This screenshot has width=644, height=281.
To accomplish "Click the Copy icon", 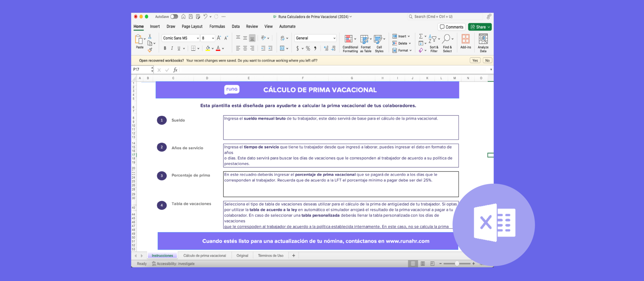I will click(150, 43).
